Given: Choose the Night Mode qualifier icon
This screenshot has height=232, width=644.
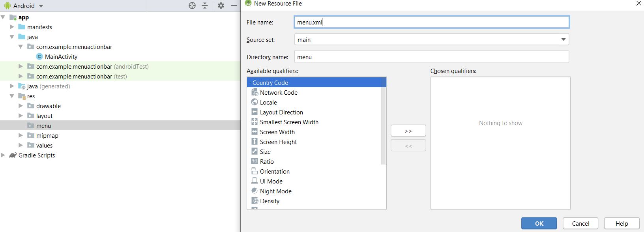Looking at the screenshot, I should pyautogui.click(x=255, y=191).
